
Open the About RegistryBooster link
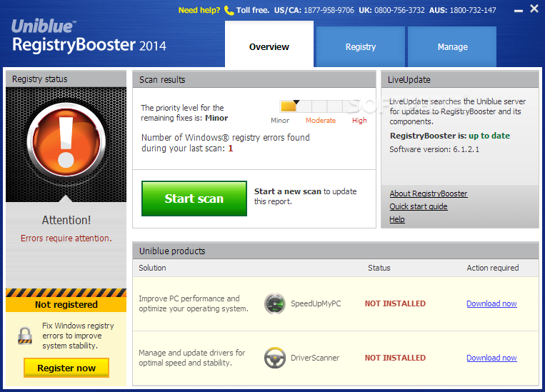[x=429, y=194]
